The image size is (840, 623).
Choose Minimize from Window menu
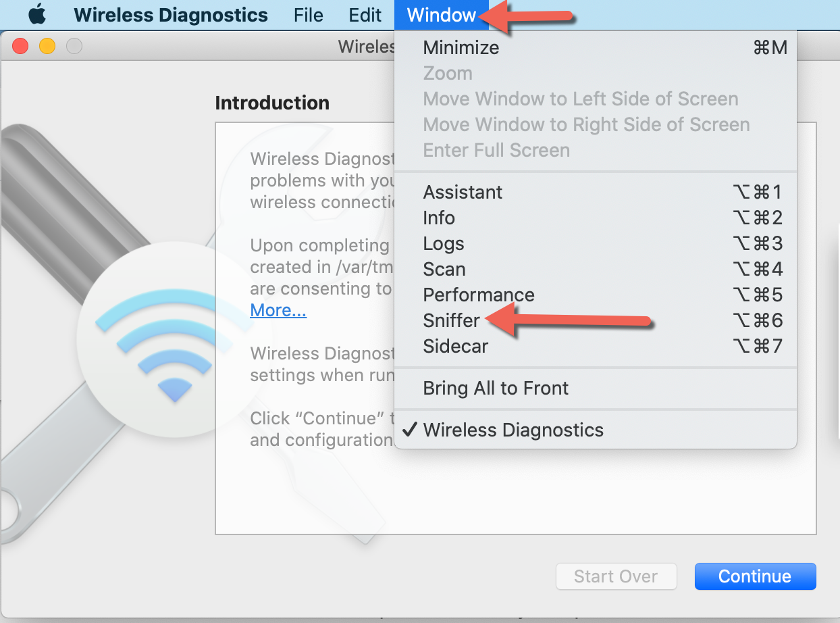[461, 48]
